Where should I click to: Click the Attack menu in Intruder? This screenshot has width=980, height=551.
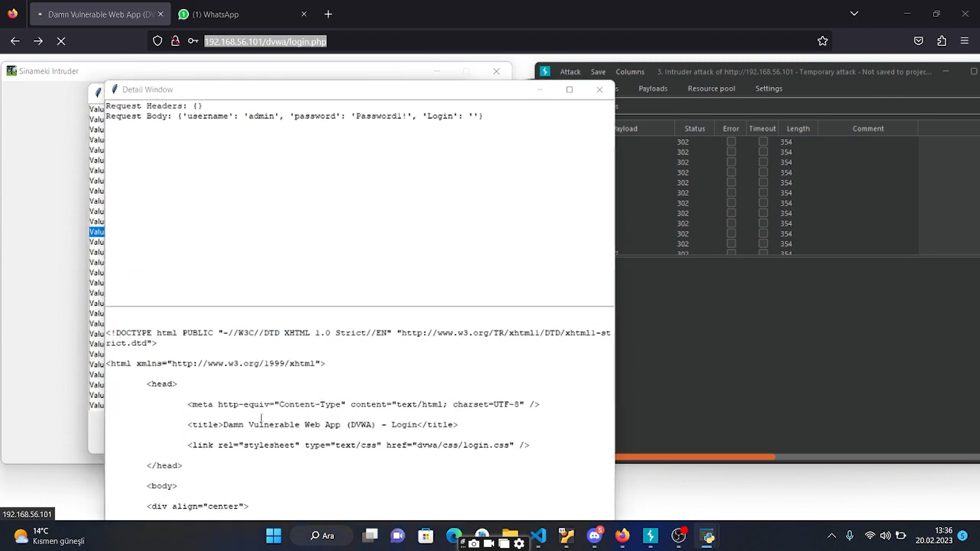[570, 71]
